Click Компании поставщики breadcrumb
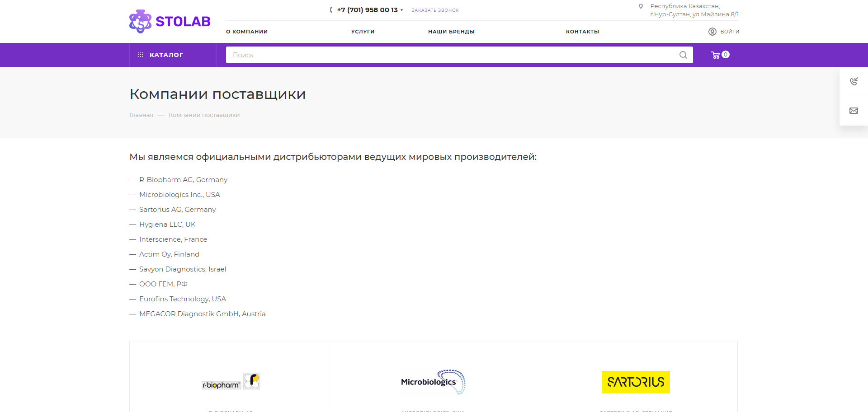The image size is (868, 412). [204, 115]
